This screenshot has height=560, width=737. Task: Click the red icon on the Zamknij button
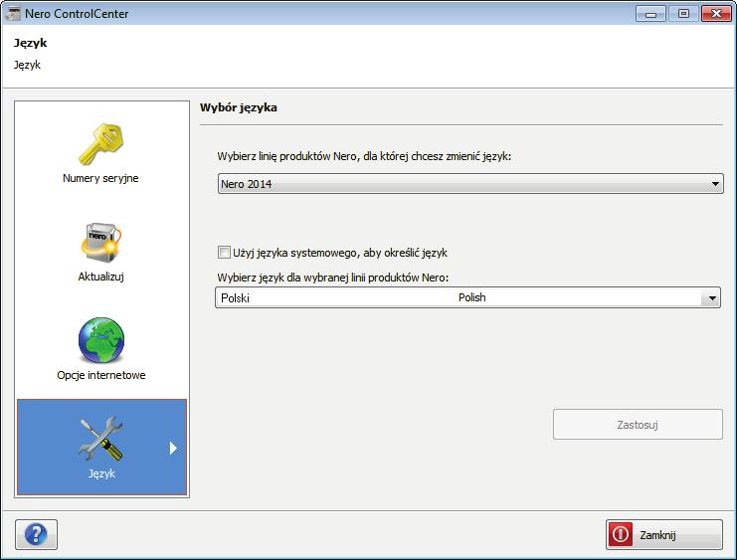coord(620,534)
